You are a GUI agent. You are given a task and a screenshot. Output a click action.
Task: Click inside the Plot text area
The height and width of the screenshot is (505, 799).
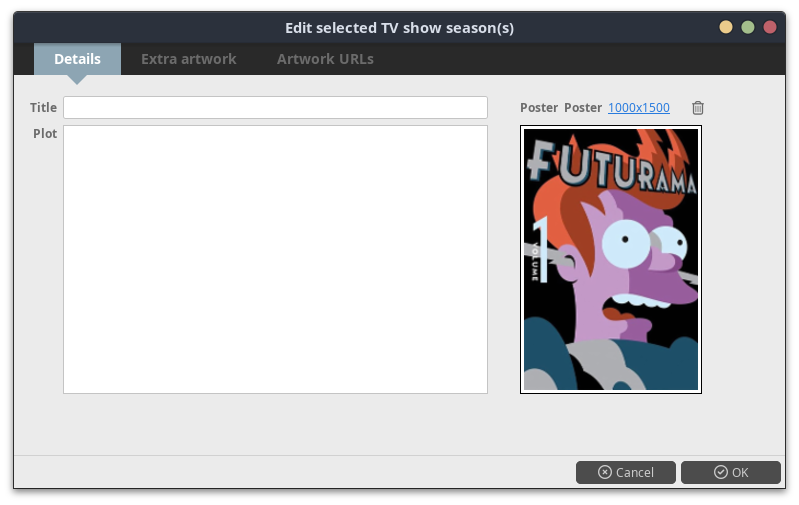tap(275, 259)
